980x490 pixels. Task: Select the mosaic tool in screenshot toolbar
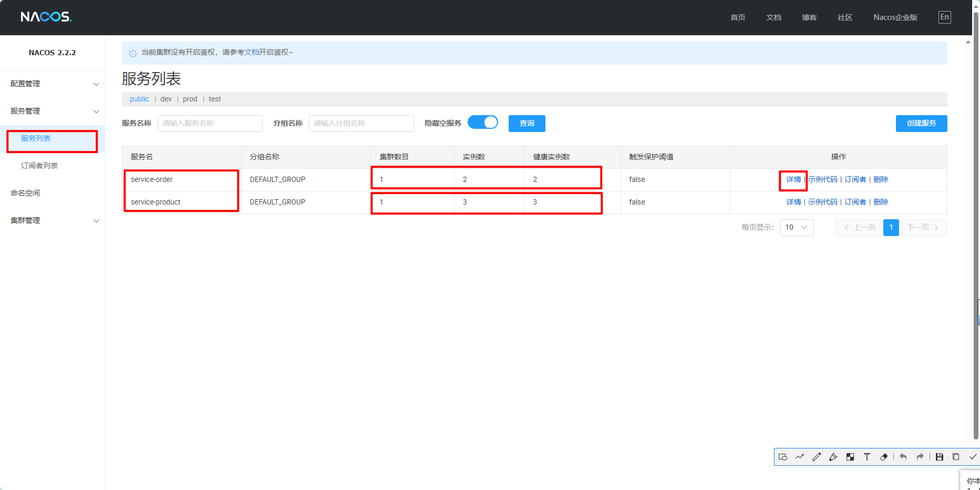(x=850, y=457)
